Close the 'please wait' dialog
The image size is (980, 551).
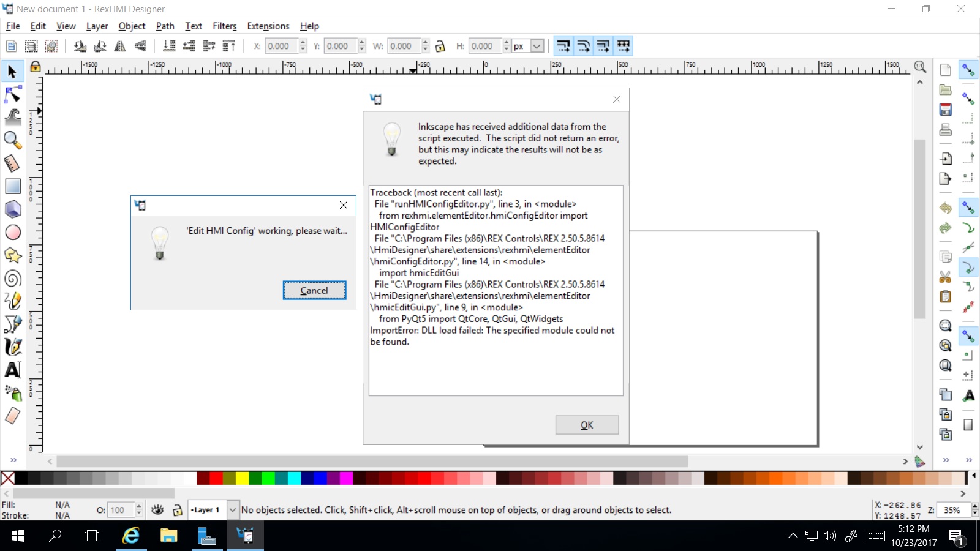coord(344,205)
